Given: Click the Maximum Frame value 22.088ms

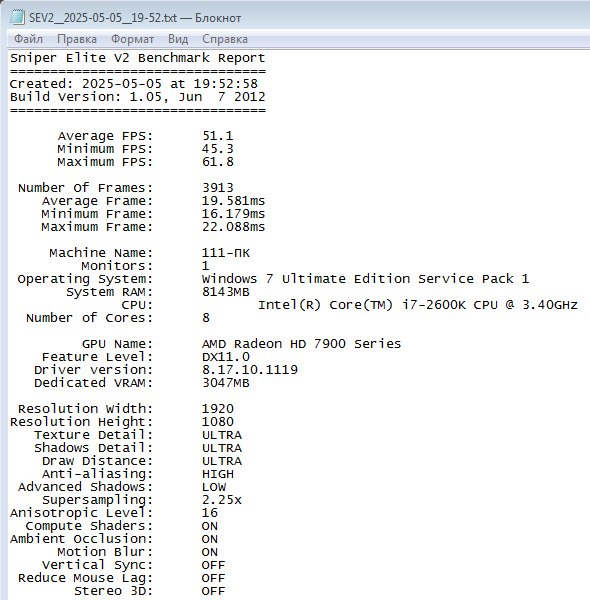Looking at the screenshot, I should click(233, 227).
